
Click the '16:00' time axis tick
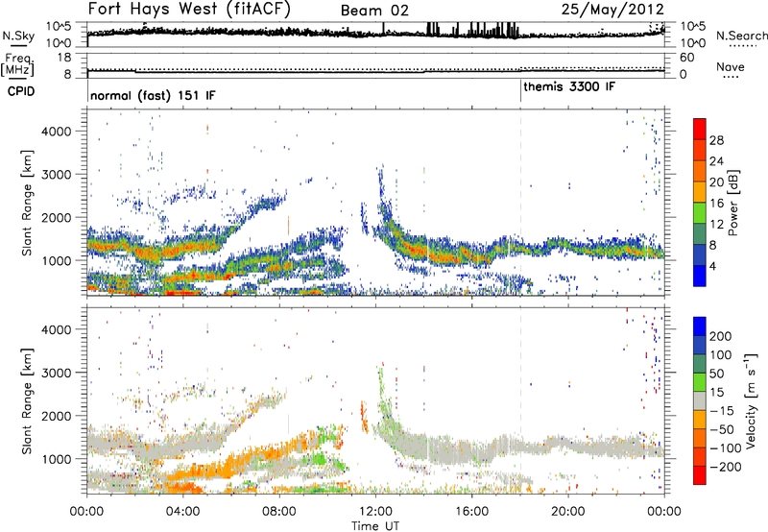pyautogui.click(x=471, y=512)
